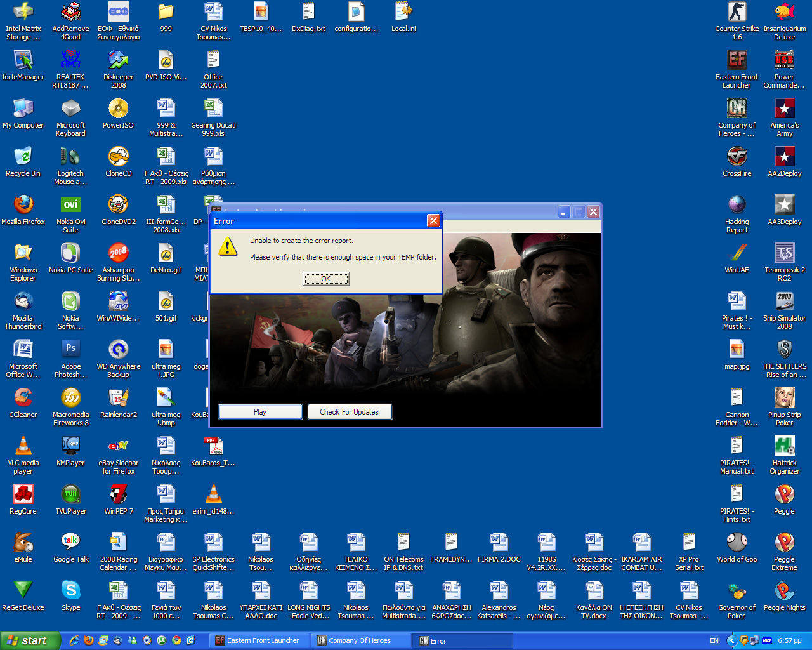
Task: Select the CloneDVD2 desktop icon
Action: pos(119,209)
